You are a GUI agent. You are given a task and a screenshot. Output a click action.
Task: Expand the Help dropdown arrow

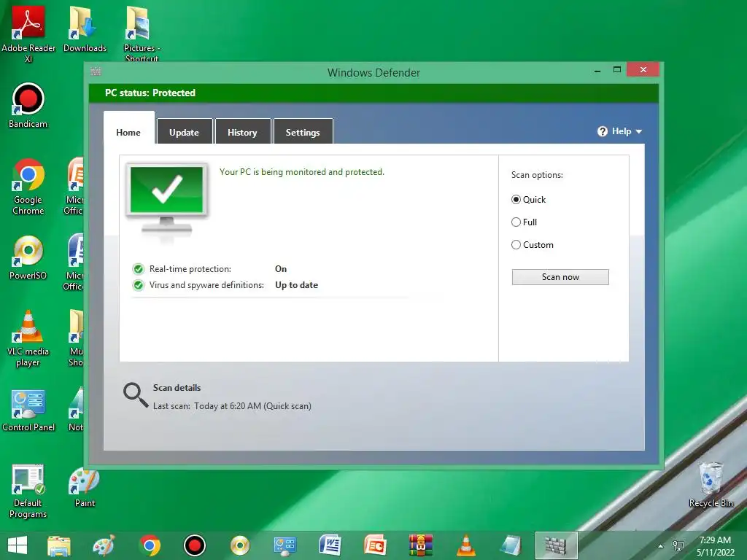639,132
